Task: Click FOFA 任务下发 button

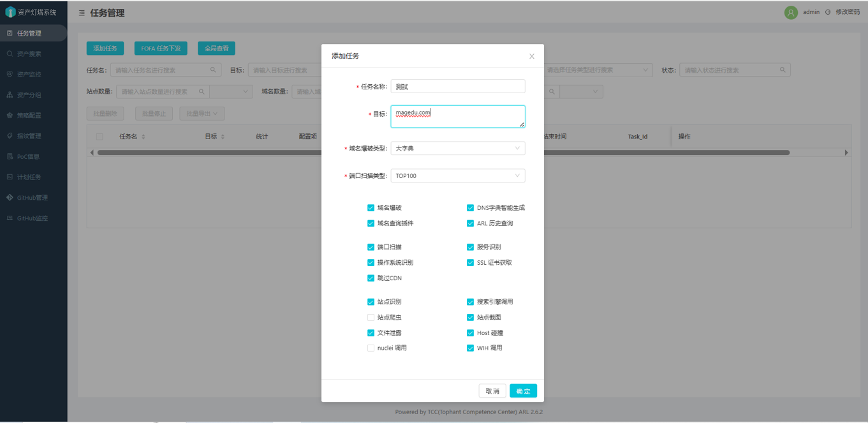Action: tap(161, 48)
